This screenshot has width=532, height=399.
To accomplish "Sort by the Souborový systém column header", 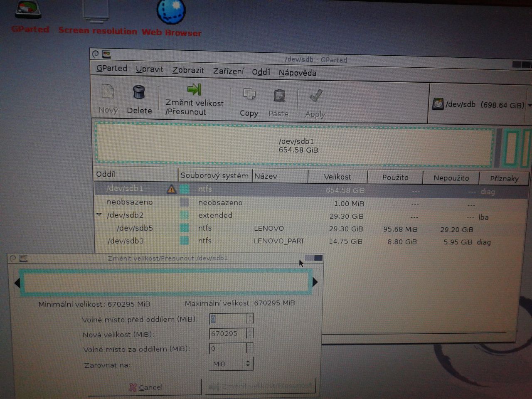I will [215, 175].
